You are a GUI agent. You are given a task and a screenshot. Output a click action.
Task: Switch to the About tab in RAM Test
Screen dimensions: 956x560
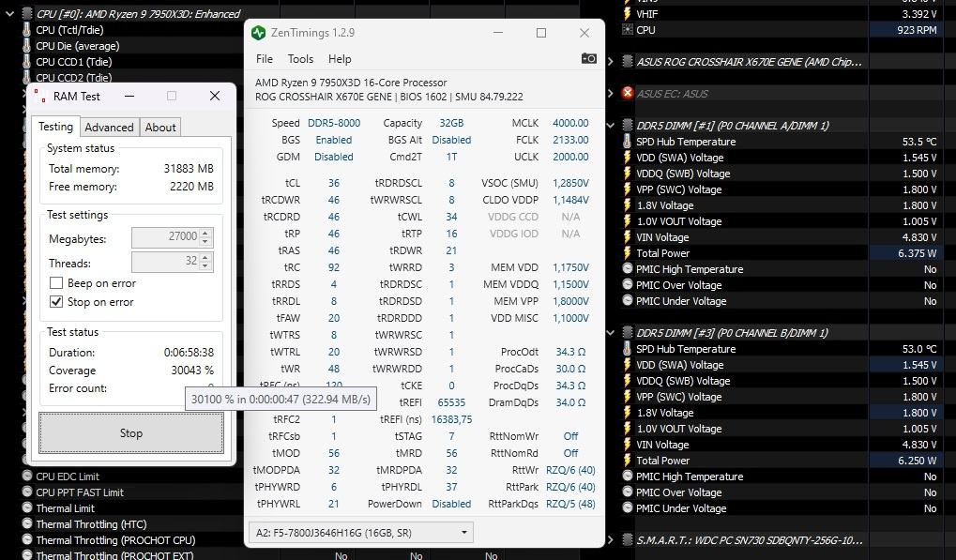coord(160,127)
